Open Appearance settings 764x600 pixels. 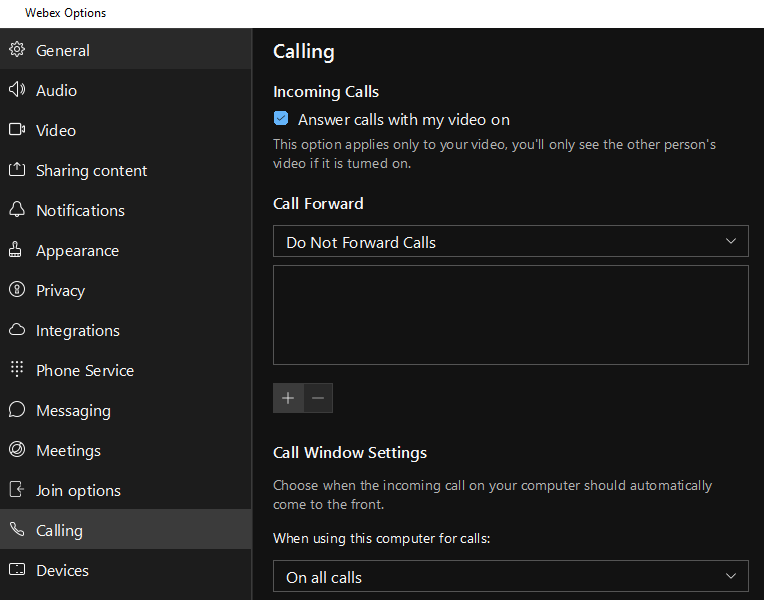tap(126, 250)
